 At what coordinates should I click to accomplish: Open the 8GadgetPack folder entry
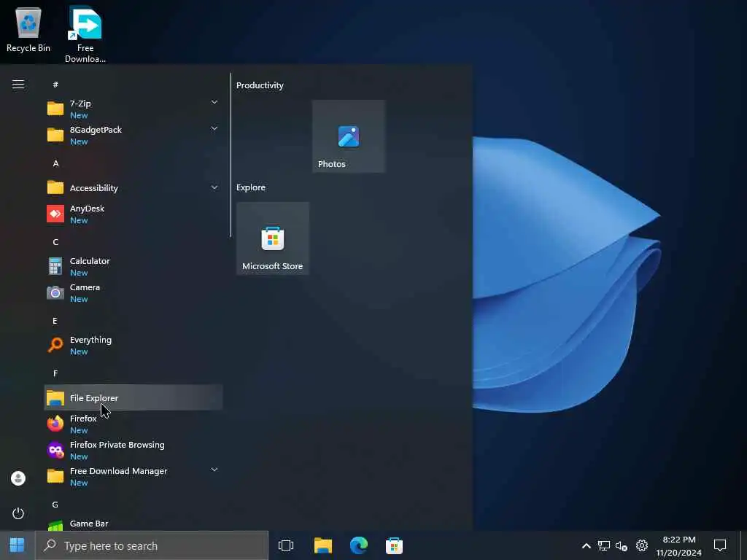(133, 135)
